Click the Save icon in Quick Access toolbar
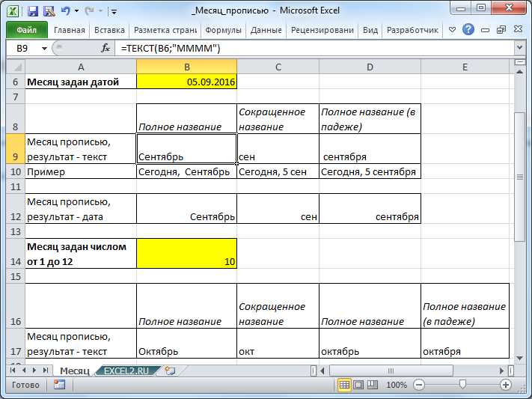Viewport: 532px width, 399px height. click(33, 11)
